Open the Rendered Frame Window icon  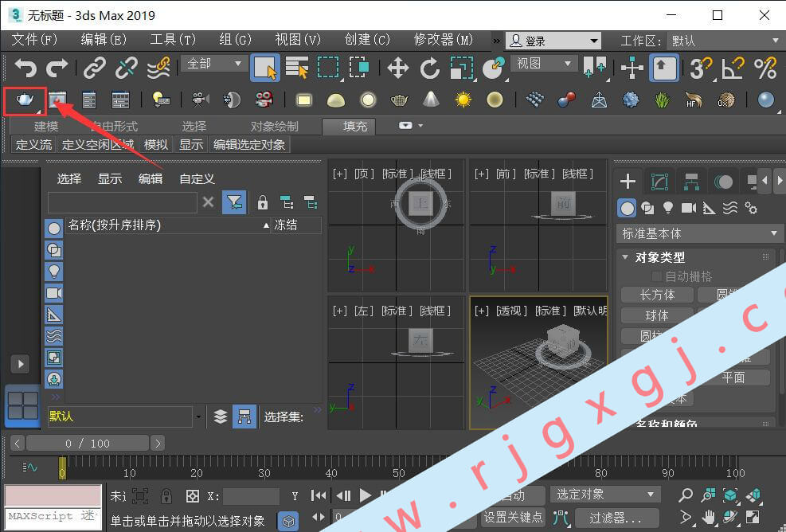[57, 100]
